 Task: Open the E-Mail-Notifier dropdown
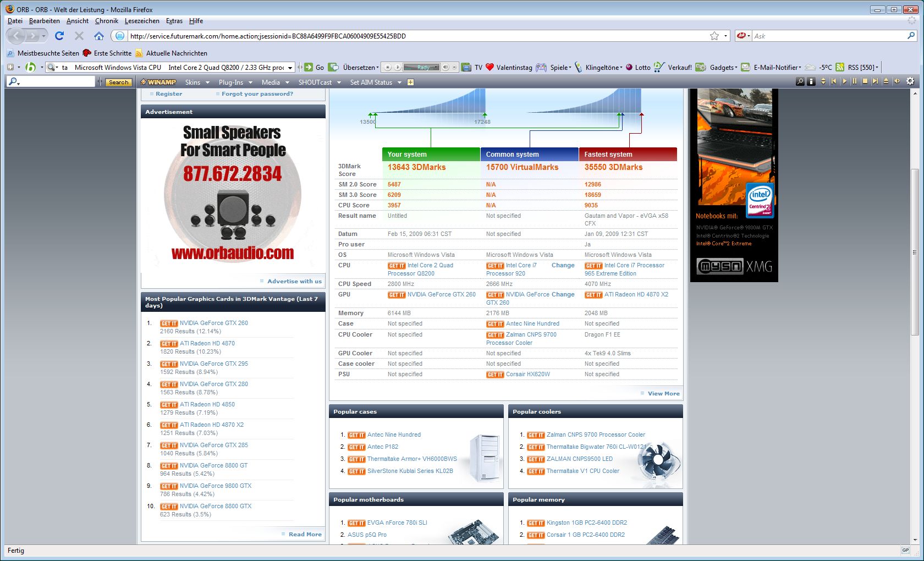(x=777, y=67)
